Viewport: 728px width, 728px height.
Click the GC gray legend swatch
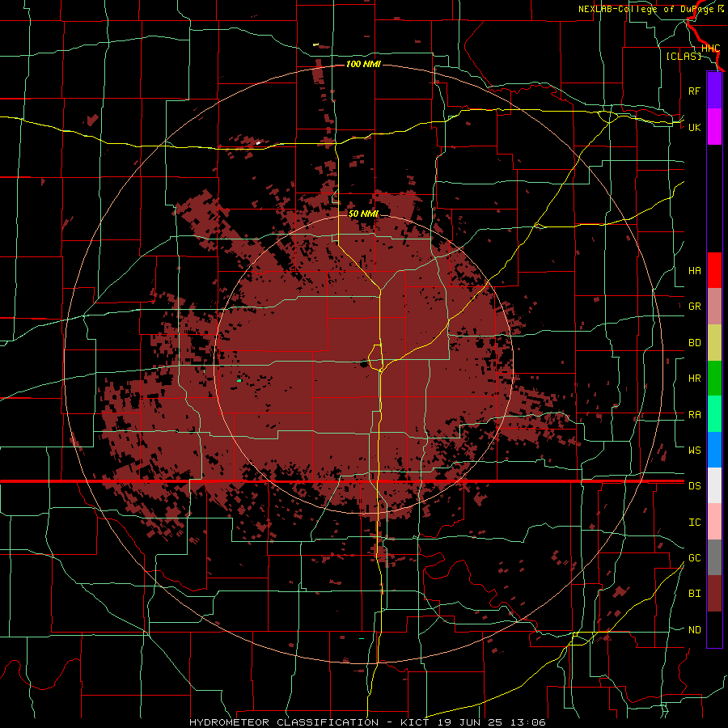(x=714, y=557)
